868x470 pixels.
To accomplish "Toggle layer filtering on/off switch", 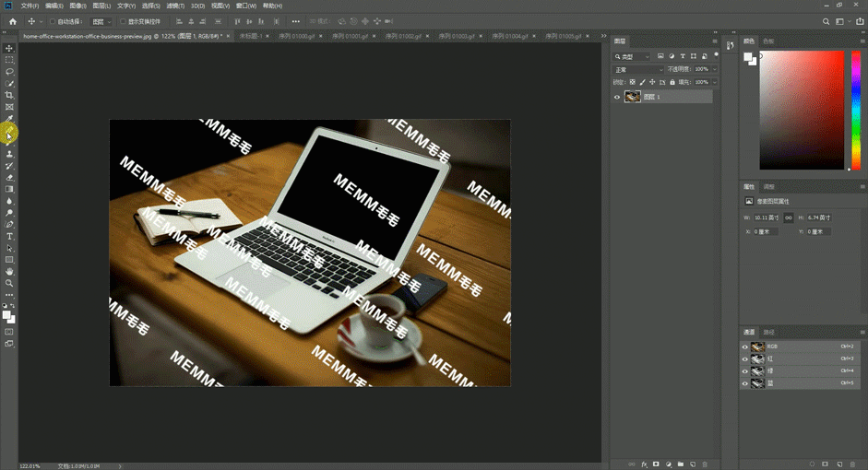I will click(716, 55).
